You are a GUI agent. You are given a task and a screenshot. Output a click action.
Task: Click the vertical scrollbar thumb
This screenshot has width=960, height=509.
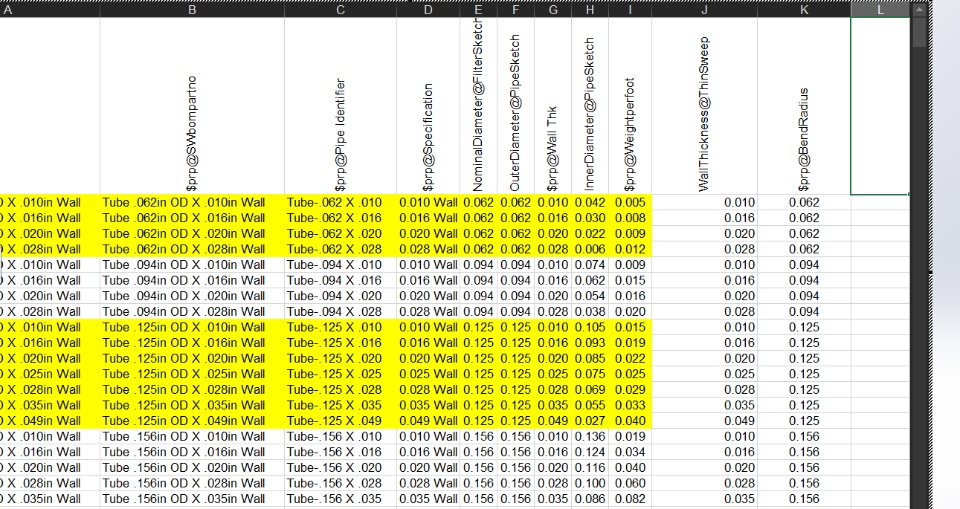coord(920,32)
